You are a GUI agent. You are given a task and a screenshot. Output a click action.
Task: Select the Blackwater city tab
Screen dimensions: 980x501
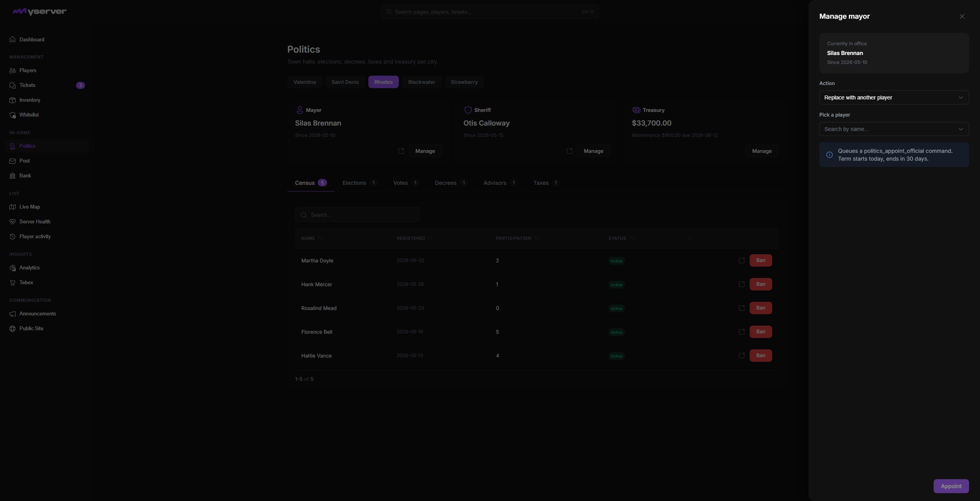pos(421,82)
